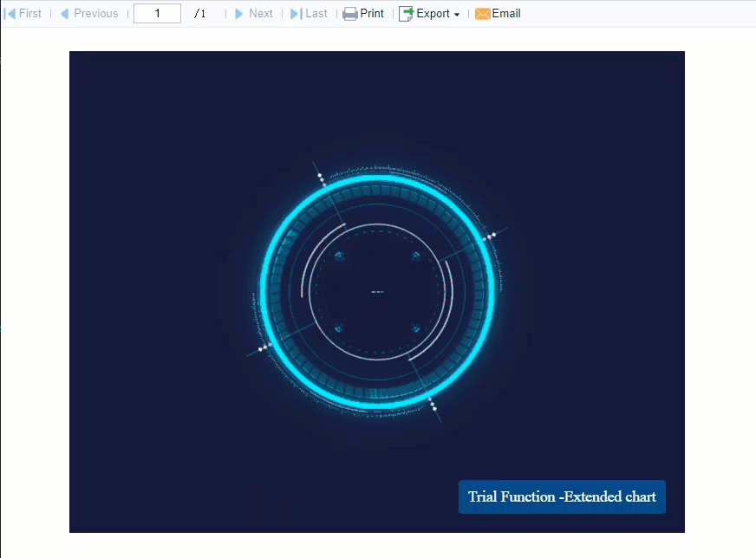Click the Last page arrow icon
This screenshot has height=558, width=756.
[x=296, y=14]
